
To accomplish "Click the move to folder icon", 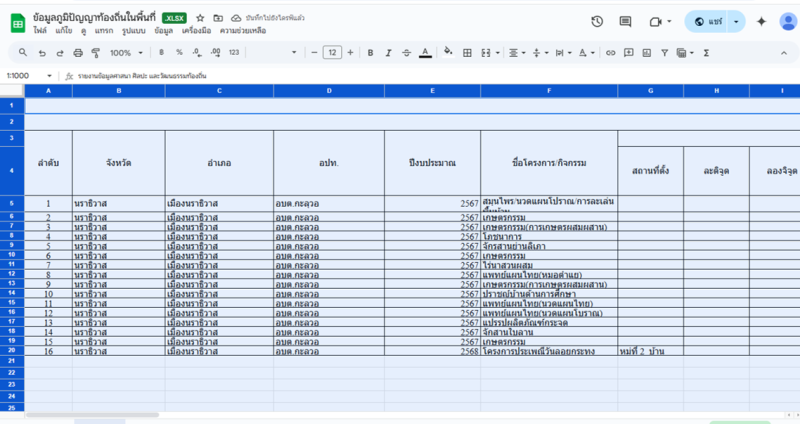I will 218,18.
